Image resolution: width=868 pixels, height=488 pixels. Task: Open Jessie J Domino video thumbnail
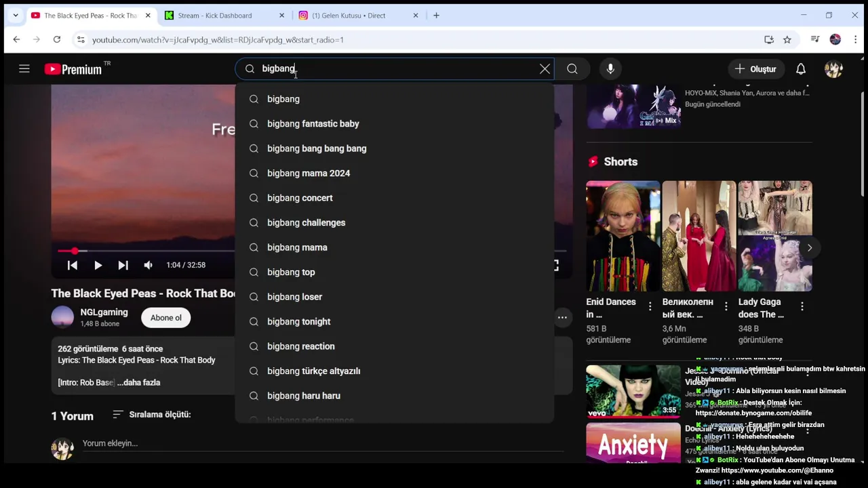[x=633, y=391]
